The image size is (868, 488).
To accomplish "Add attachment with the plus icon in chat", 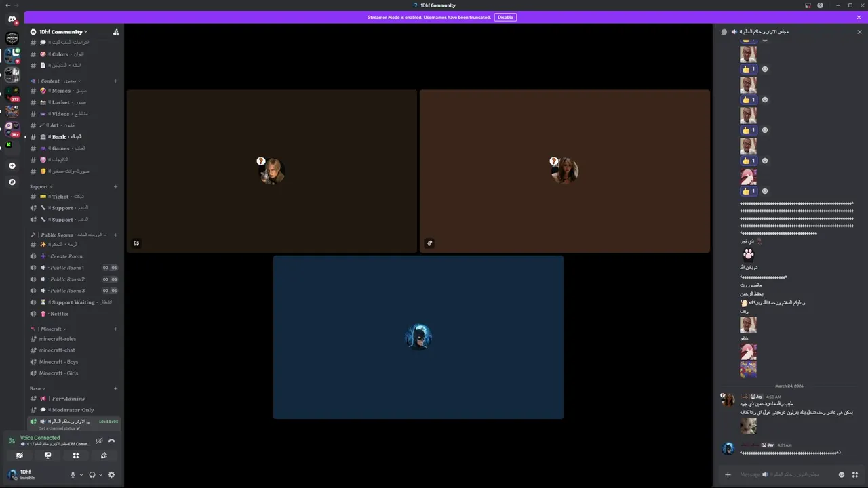I will coord(728,474).
